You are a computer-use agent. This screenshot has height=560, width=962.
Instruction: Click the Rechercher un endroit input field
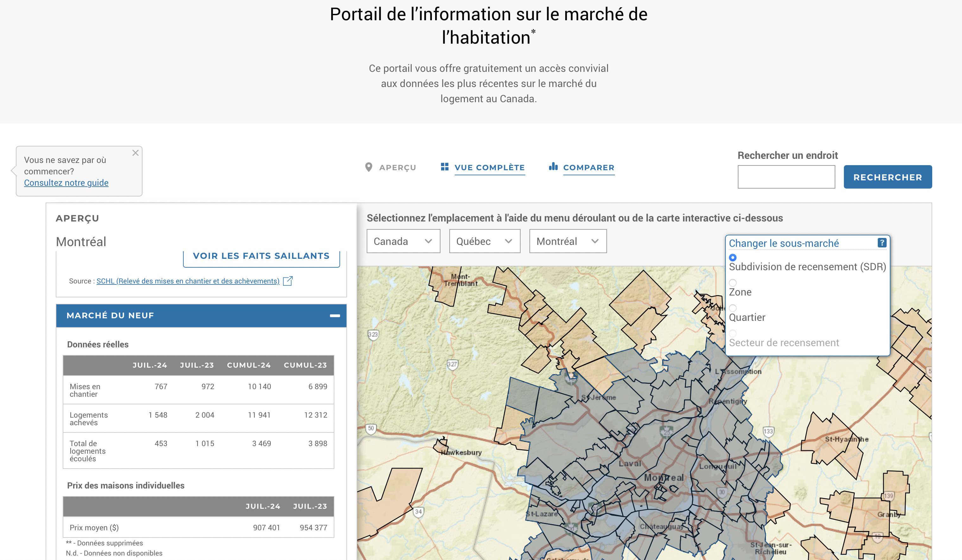click(786, 177)
